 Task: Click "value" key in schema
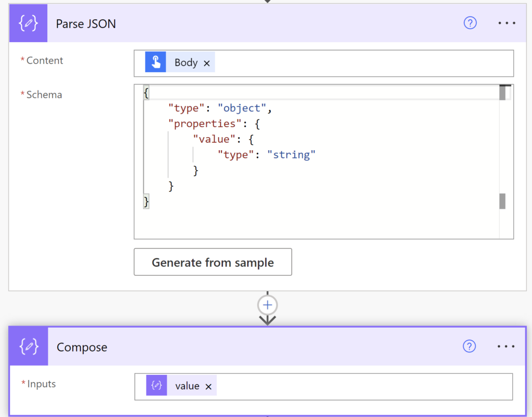[214, 139]
